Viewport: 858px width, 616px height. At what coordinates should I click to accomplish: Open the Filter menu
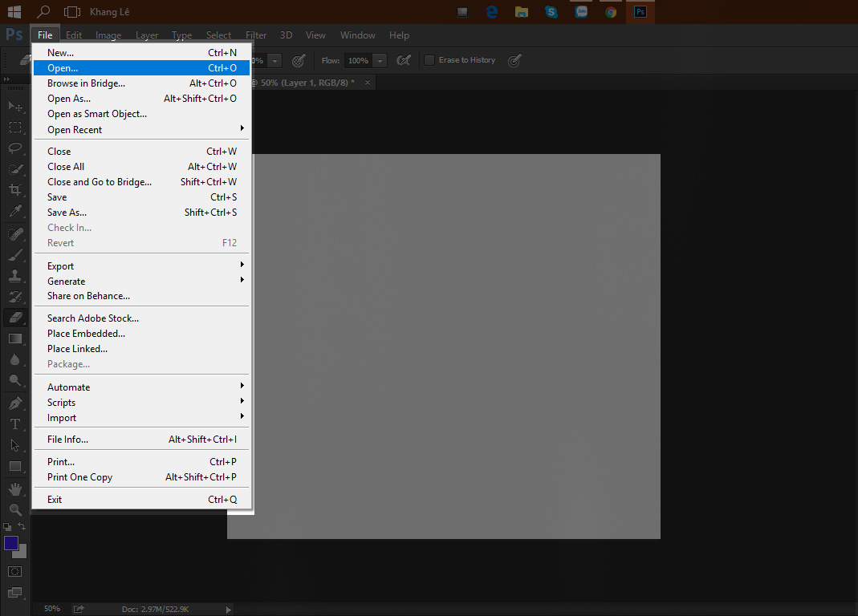tap(255, 34)
